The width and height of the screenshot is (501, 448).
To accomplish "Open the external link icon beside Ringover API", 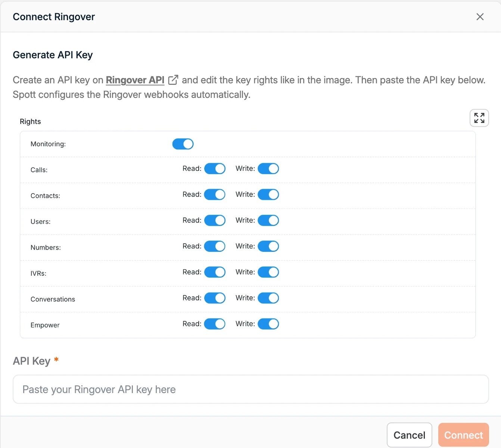I will point(173,80).
